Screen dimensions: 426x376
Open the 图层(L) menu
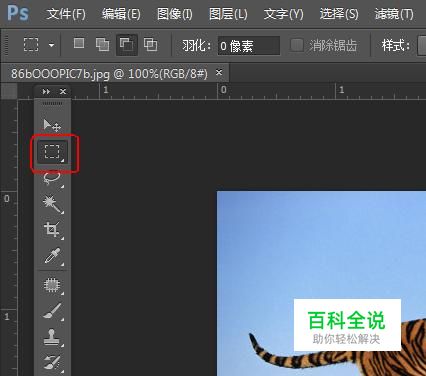[x=228, y=14]
